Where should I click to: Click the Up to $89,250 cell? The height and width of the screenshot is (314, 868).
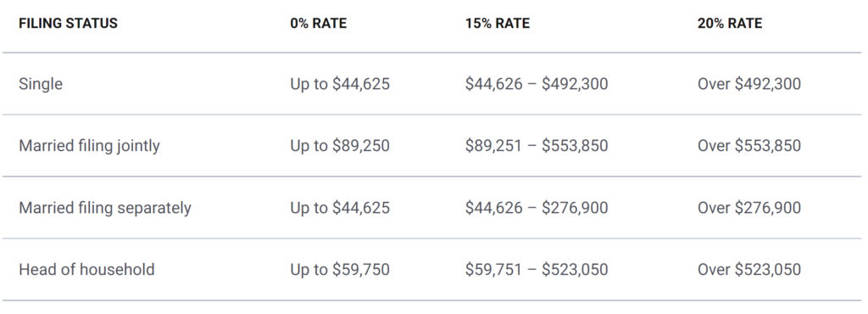[340, 146]
